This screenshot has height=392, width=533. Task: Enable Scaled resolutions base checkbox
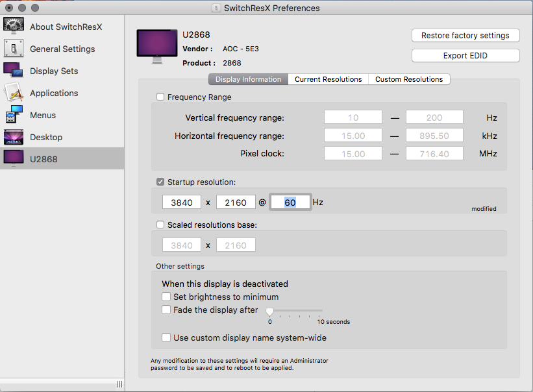160,225
